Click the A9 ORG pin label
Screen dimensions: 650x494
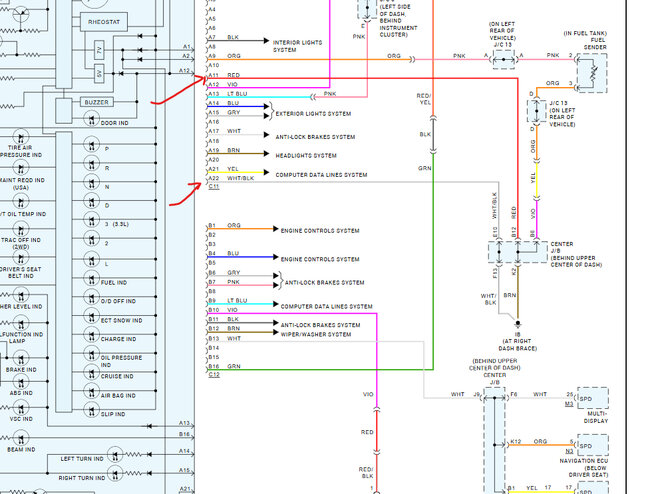tap(224, 56)
